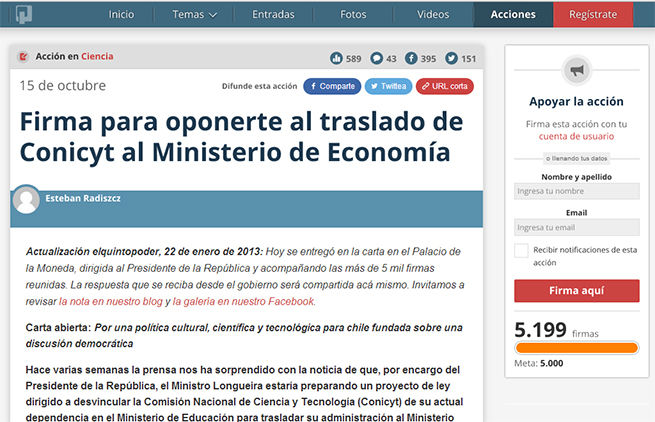Open Esteban Radiszcz avatar picture
Image resolution: width=655 pixels, height=422 pixels.
coord(26,199)
